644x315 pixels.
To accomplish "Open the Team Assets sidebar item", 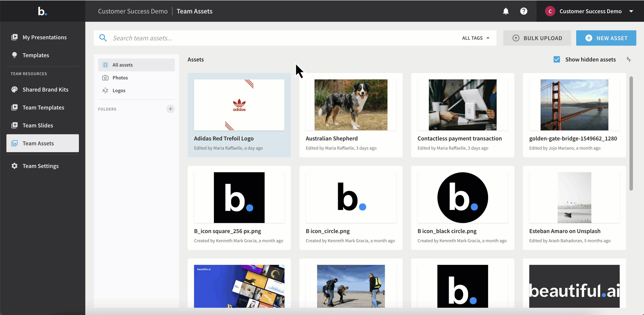I will (x=42, y=143).
